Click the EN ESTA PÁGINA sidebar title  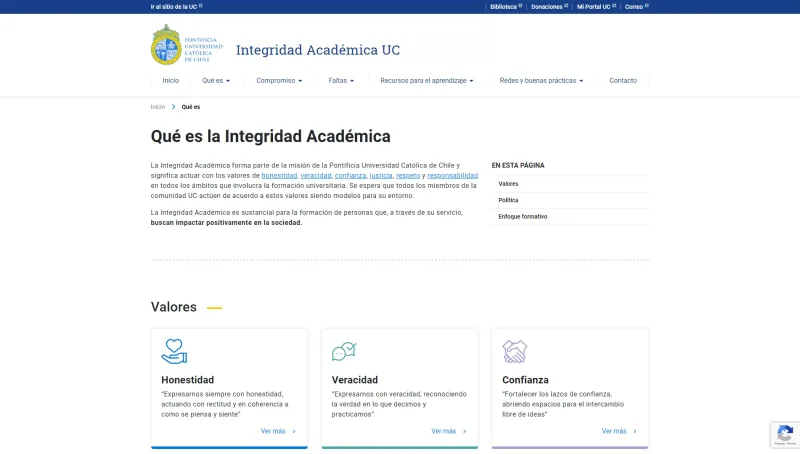(x=518, y=166)
